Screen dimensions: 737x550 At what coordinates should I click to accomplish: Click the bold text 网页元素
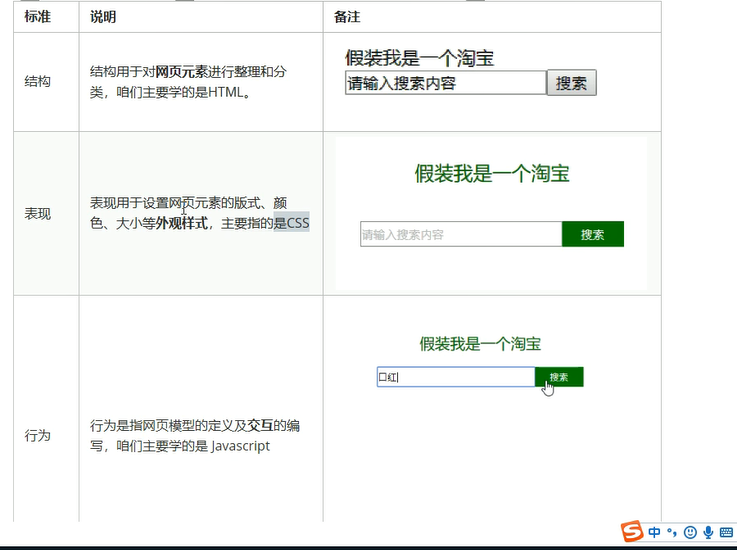click(x=181, y=71)
